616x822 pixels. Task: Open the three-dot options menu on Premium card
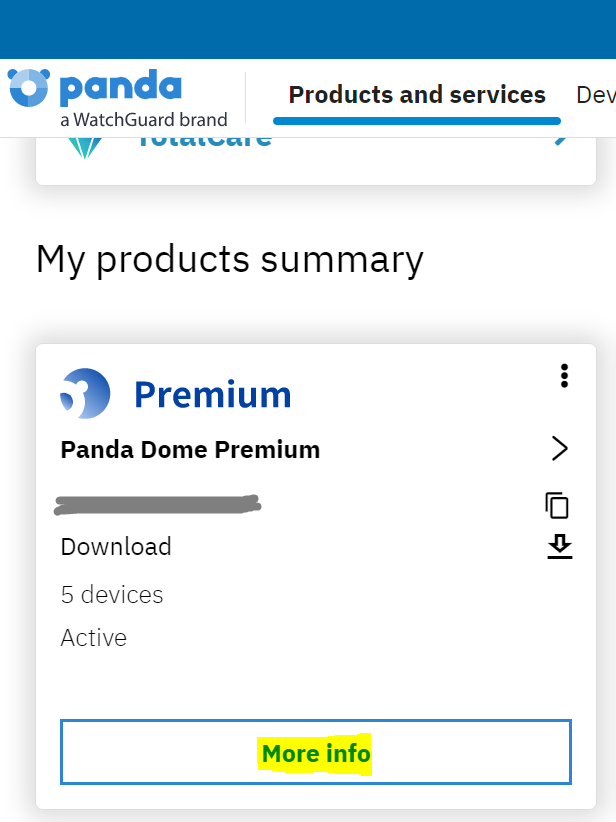(564, 376)
